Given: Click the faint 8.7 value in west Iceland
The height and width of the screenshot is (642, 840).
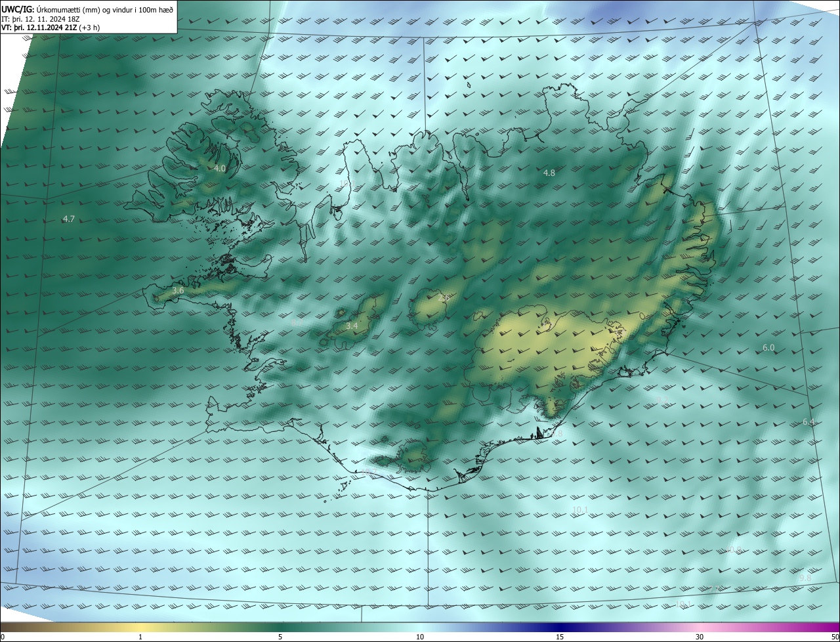Looking at the screenshot, I should [x=297, y=322].
